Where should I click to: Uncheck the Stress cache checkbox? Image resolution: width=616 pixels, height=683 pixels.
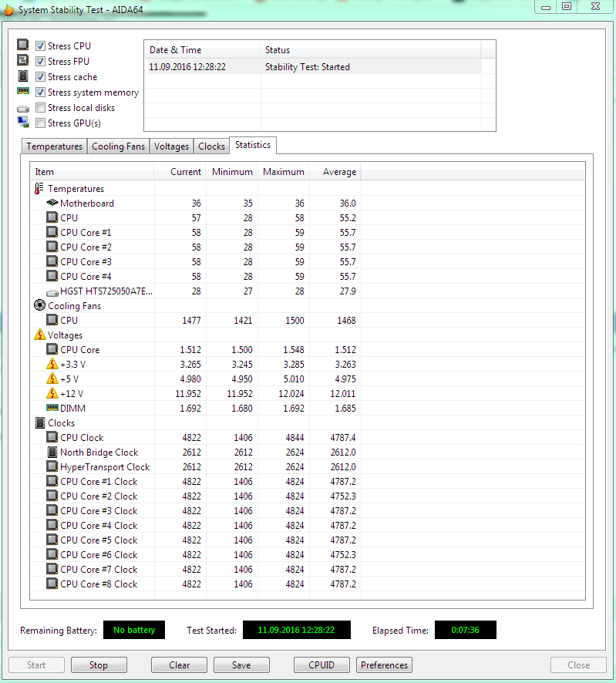(x=41, y=76)
